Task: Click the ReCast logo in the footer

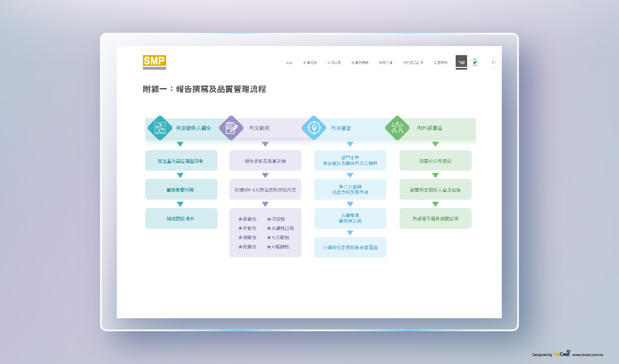Action: click(x=562, y=354)
